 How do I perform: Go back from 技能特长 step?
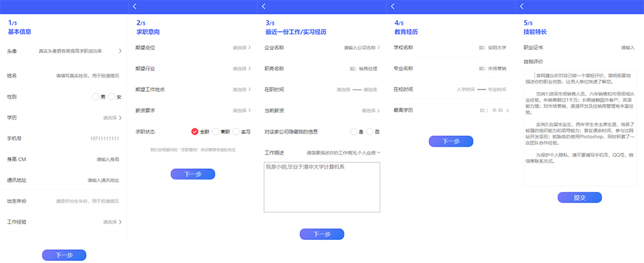(x=522, y=6)
